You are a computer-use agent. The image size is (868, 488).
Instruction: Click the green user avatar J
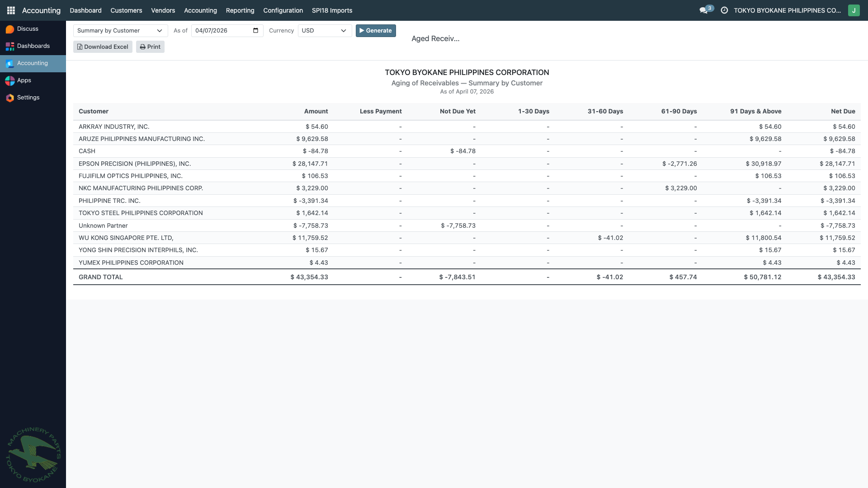click(854, 10)
